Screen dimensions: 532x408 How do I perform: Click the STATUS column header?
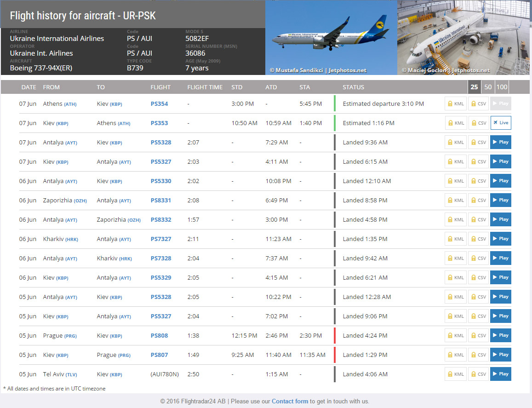tap(353, 87)
